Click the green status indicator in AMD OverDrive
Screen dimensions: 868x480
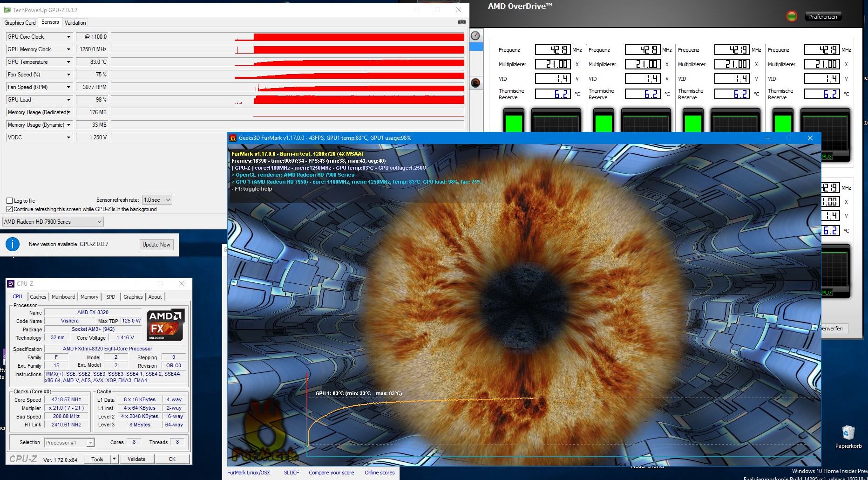click(792, 16)
